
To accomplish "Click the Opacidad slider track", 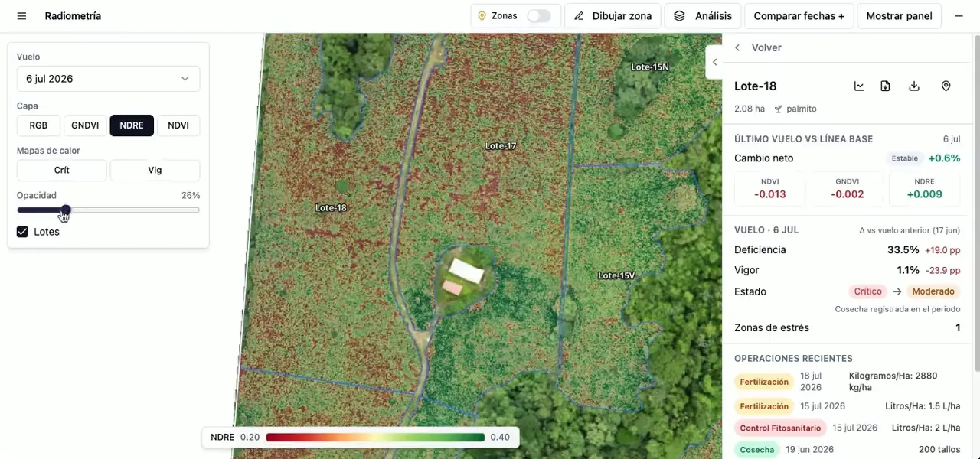I will pyautogui.click(x=108, y=210).
